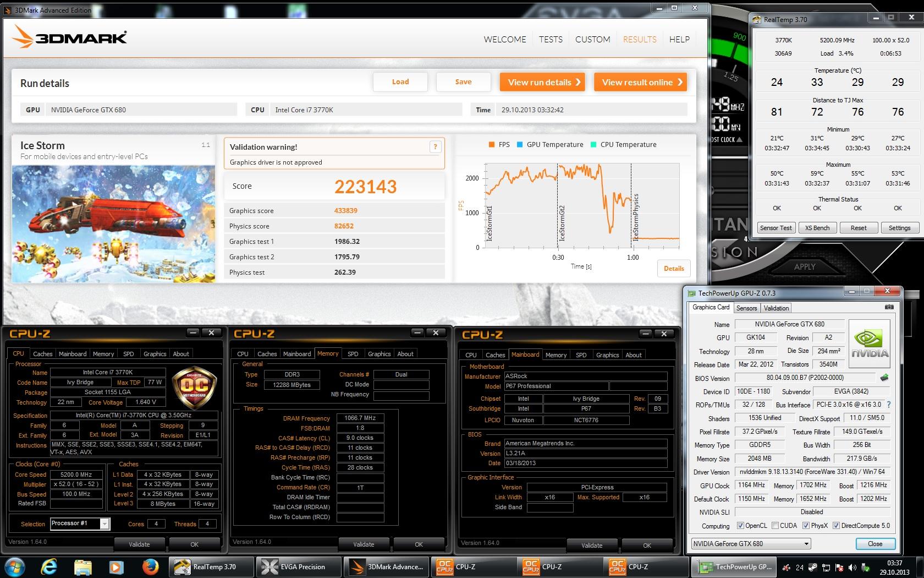The image size is (924, 578).
Task: Click the Details button under the chart
Action: tap(674, 269)
